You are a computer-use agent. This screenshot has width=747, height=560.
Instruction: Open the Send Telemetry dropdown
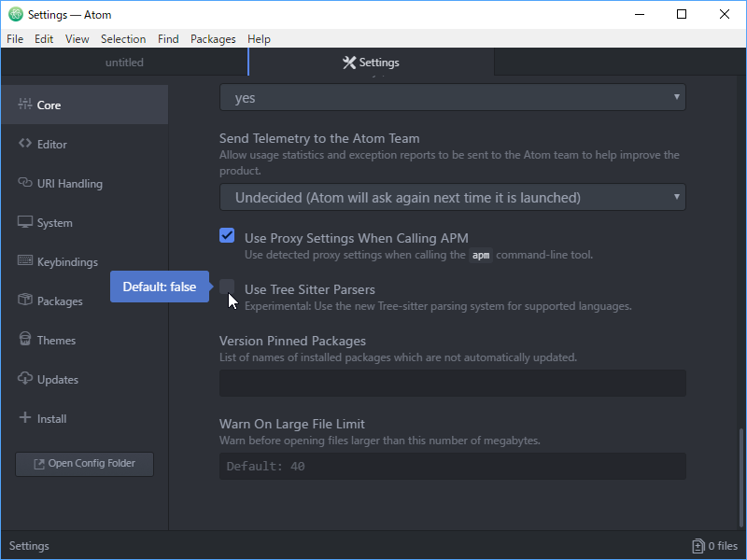click(x=452, y=197)
